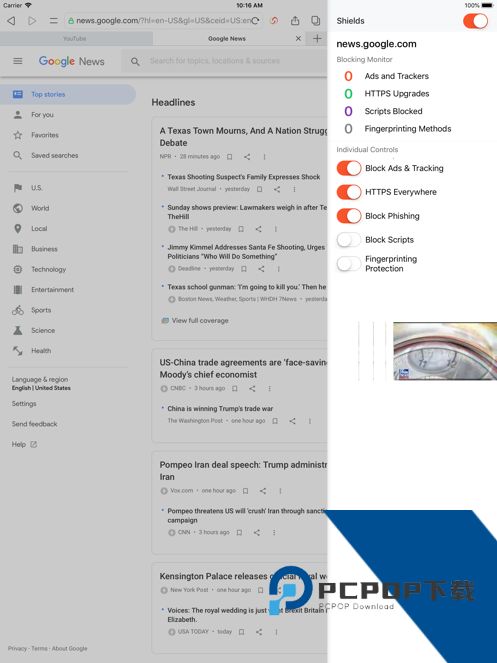Disable the Block Phishing switch
The width and height of the screenshot is (497, 663).
pyautogui.click(x=349, y=216)
